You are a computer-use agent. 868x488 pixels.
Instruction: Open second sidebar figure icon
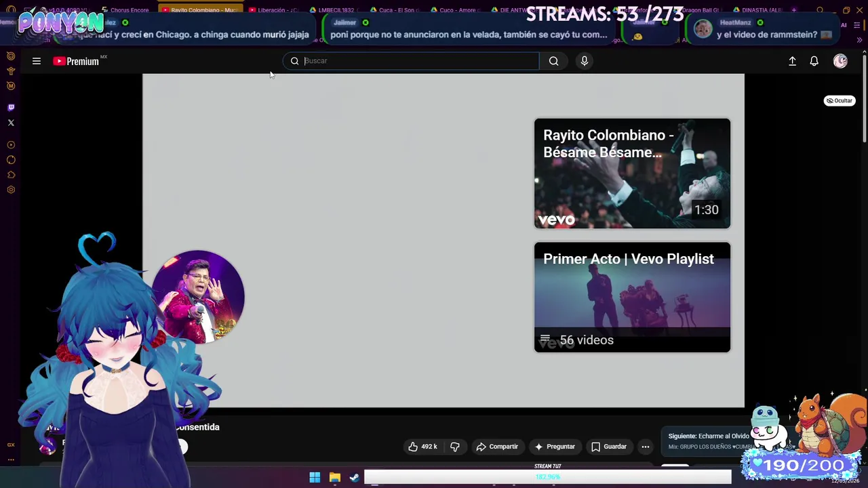[11, 71]
